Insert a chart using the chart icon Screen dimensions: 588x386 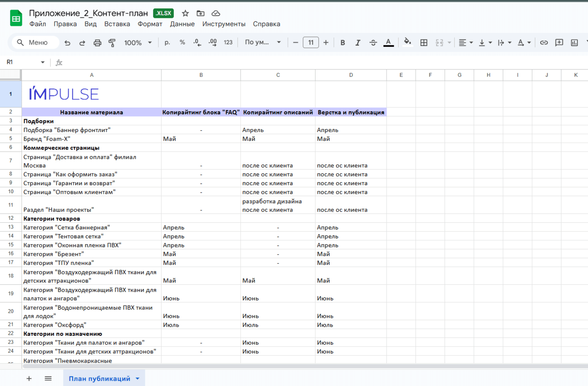point(574,43)
